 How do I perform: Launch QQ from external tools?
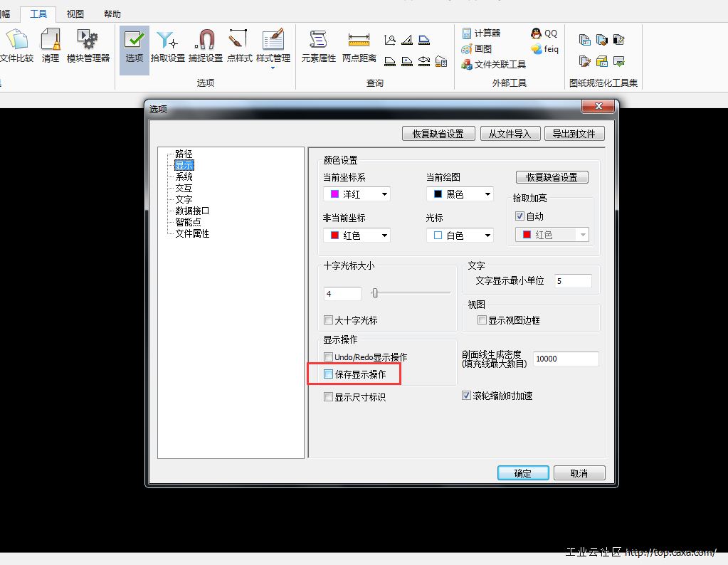click(544, 33)
